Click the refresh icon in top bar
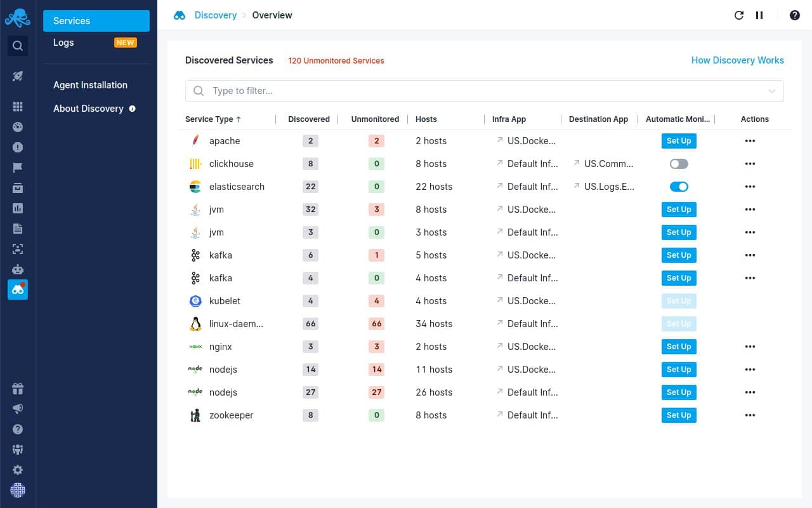 pos(739,15)
